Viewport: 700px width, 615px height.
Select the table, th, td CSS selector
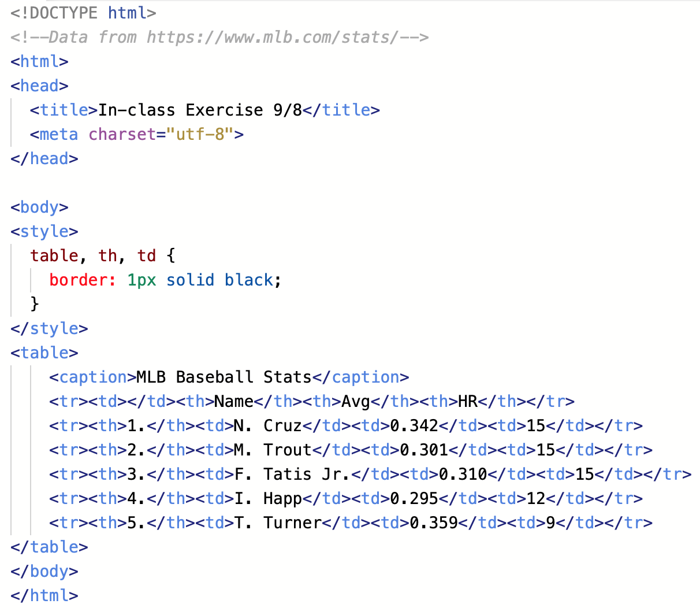(93, 255)
